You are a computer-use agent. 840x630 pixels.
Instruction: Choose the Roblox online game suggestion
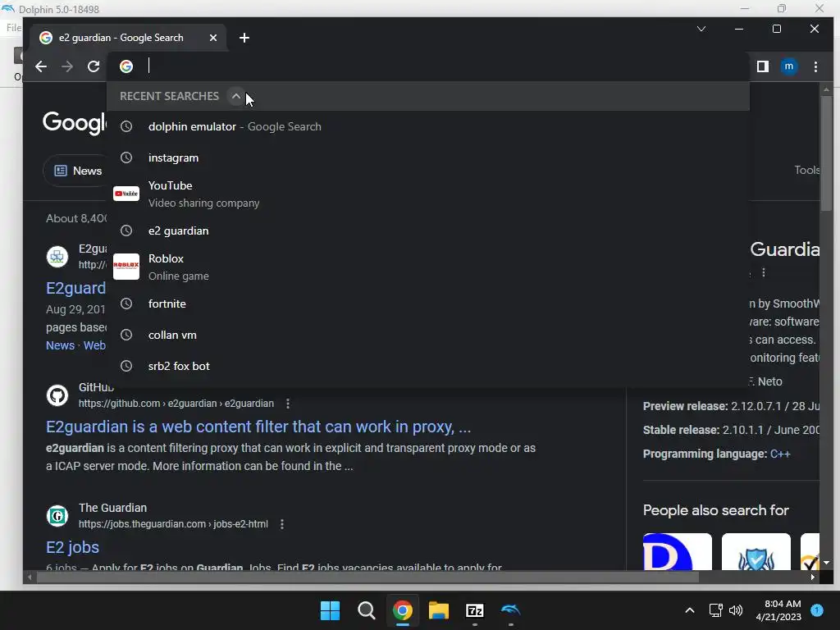(428, 267)
